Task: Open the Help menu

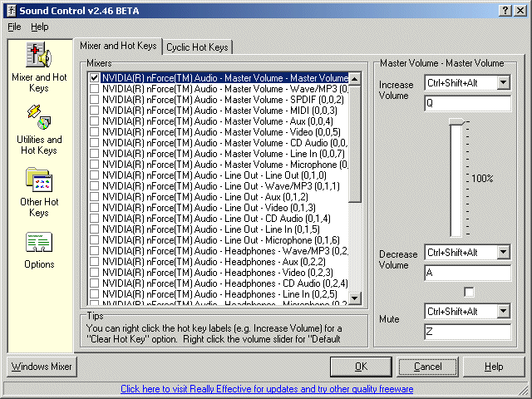Action: [40, 27]
